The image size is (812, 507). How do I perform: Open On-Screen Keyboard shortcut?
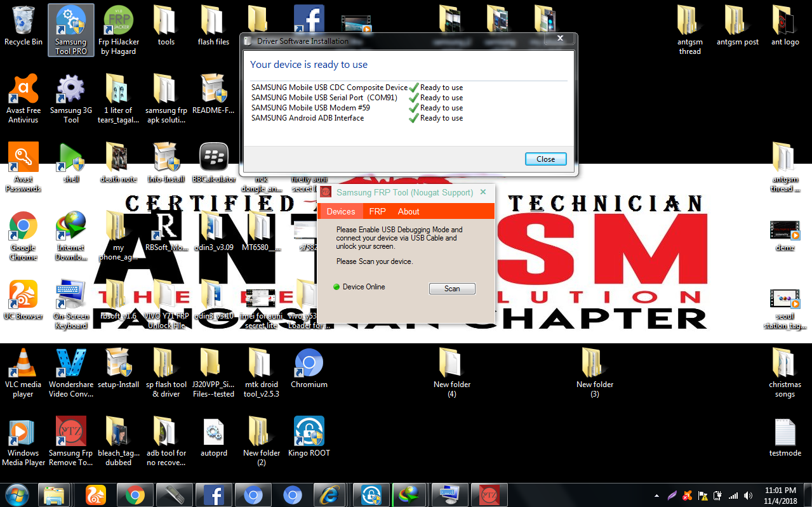click(x=71, y=305)
